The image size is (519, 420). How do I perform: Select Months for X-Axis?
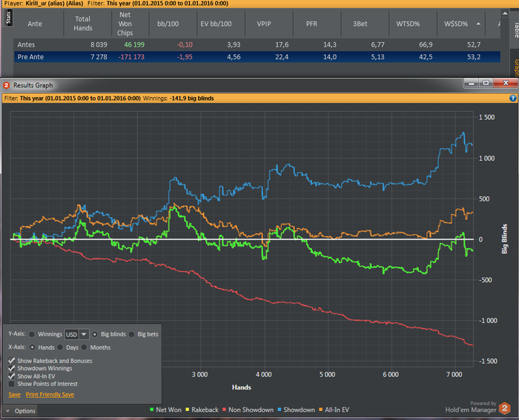click(84, 347)
